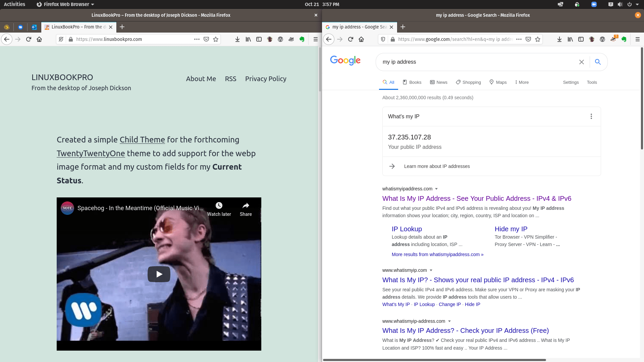Expand whatismyipaddress.com result dropdown arrow
This screenshot has width=644, height=362.
point(436,189)
